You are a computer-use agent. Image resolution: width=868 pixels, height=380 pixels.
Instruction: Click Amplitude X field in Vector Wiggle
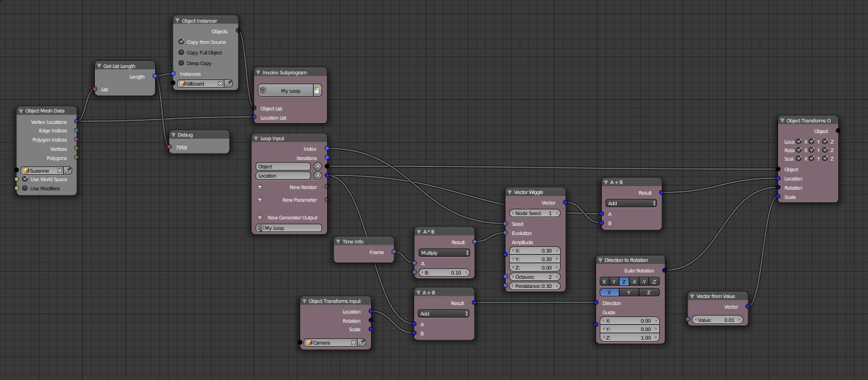(535, 251)
